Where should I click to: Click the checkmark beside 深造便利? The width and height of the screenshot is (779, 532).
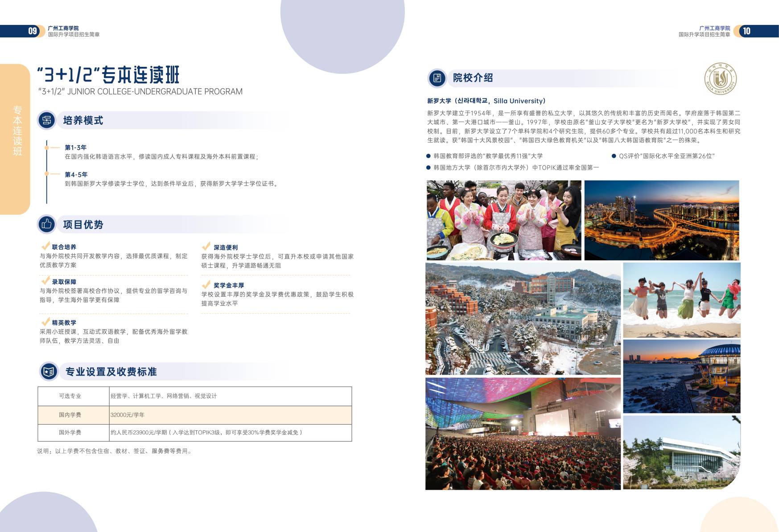pyautogui.click(x=206, y=246)
